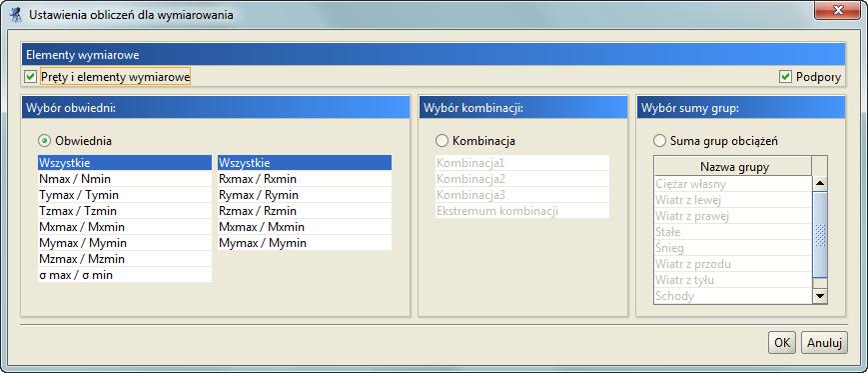Select Wszystkie in the support reactions list
This screenshot has width=868, height=373.
305,163
